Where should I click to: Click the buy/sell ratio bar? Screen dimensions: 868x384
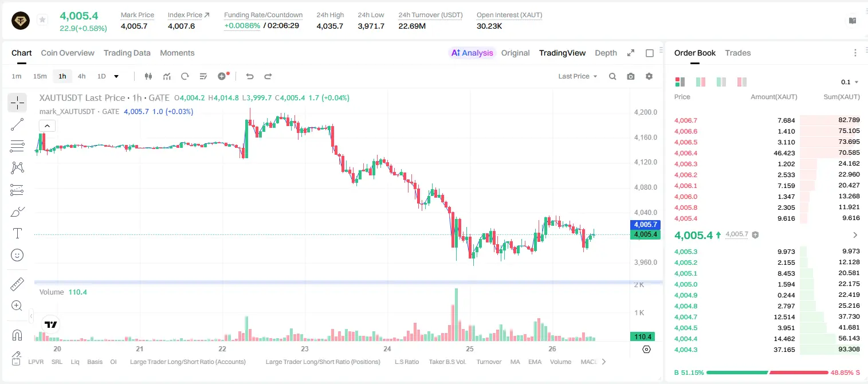(x=768, y=373)
